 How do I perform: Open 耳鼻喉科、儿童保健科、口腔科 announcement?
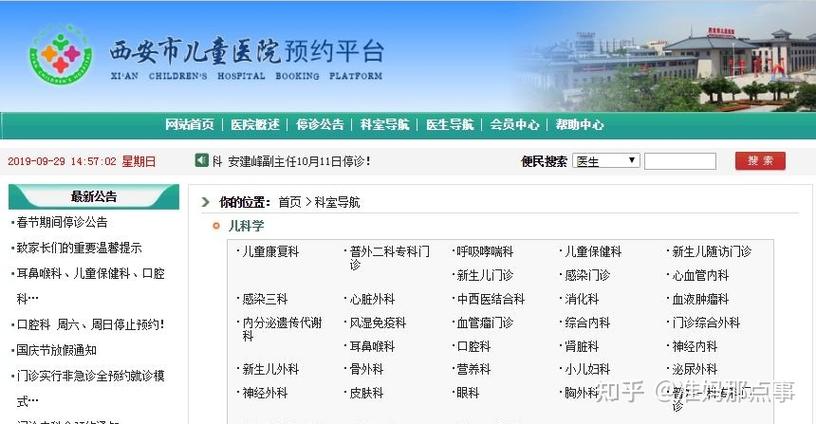click(x=90, y=286)
